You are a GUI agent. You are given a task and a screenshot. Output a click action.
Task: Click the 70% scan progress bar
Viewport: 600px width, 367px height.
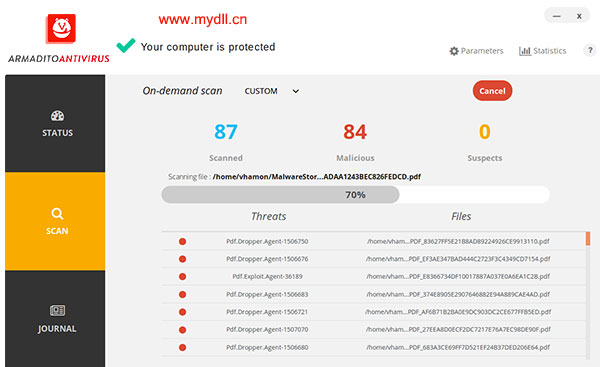click(355, 195)
